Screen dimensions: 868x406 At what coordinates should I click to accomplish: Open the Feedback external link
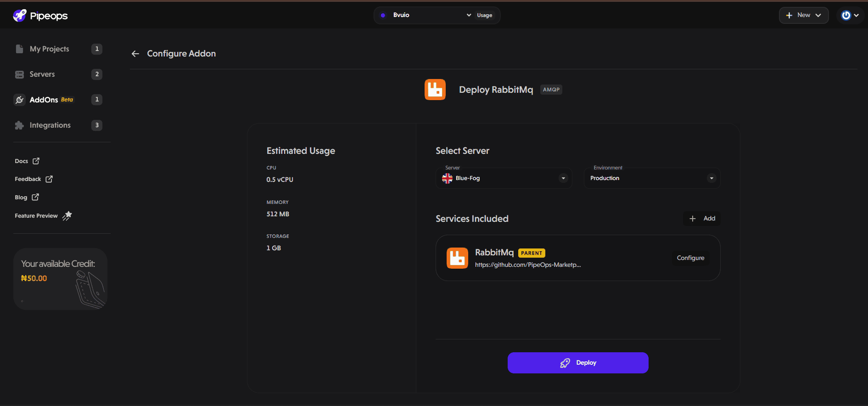(34, 179)
